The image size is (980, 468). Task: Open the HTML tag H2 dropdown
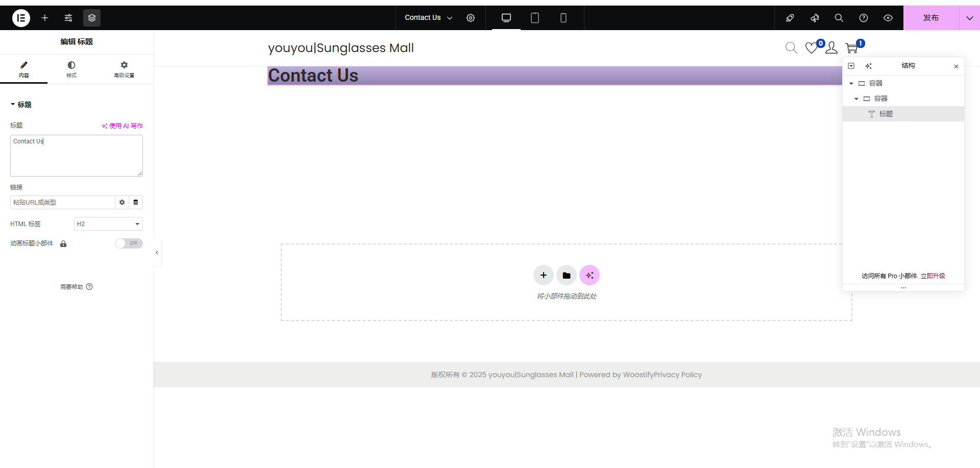pyautogui.click(x=108, y=224)
